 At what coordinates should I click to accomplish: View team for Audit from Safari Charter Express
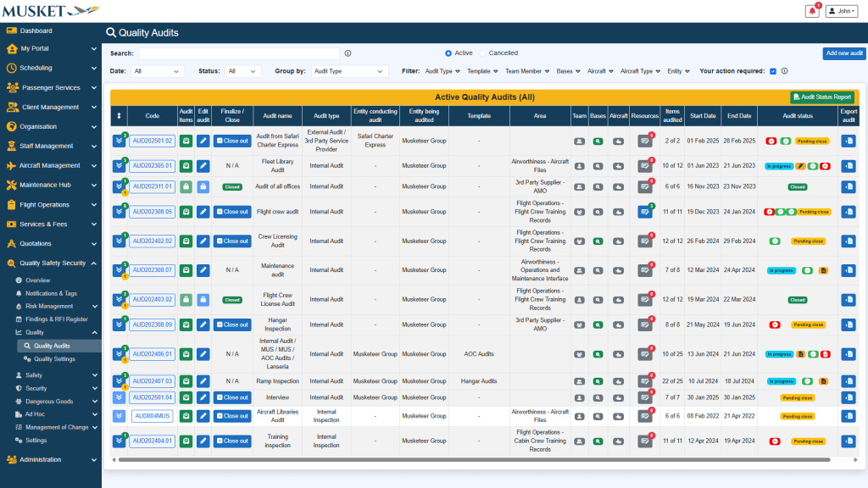[579, 141]
